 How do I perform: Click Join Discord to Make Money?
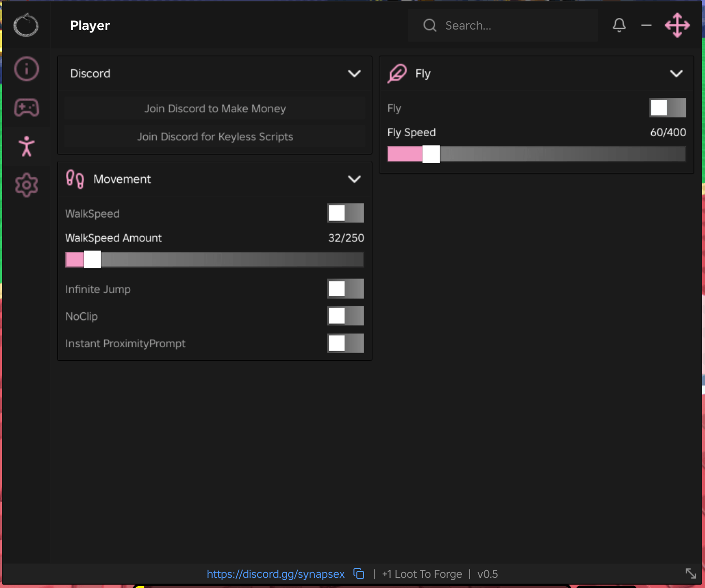(x=215, y=108)
